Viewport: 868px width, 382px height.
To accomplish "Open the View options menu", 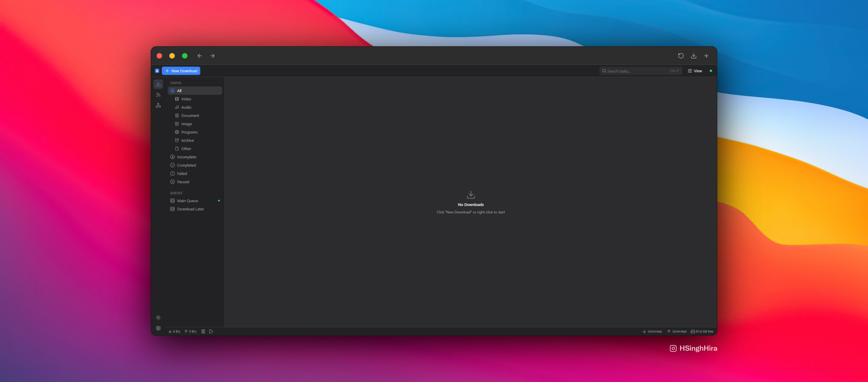I will pos(695,71).
